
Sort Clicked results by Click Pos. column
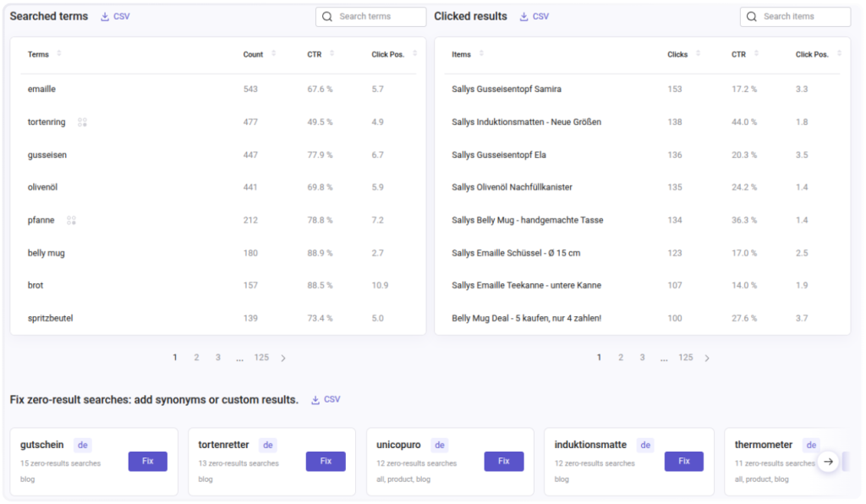click(839, 53)
